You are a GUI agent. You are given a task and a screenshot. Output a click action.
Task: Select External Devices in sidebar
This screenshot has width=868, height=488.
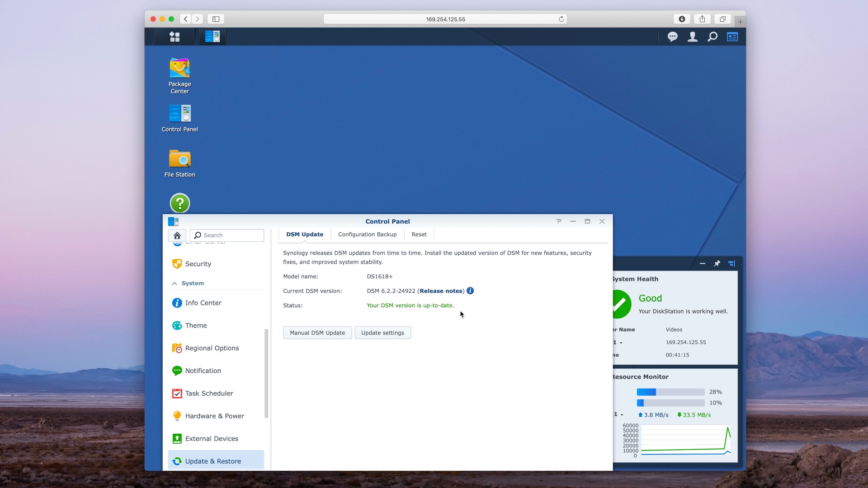(x=212, y=439)
